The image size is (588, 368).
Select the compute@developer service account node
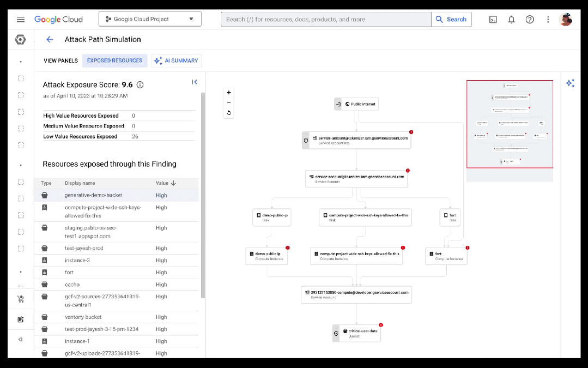tap(356, 294)
